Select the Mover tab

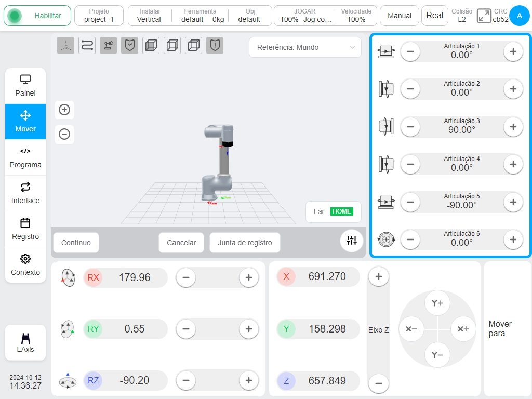pos(25,122)
